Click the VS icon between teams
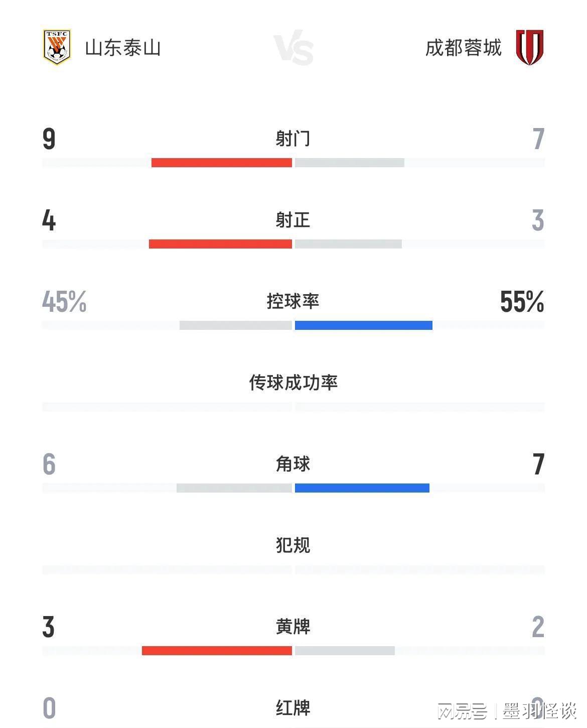587x728 pixels. click(294, 48)
